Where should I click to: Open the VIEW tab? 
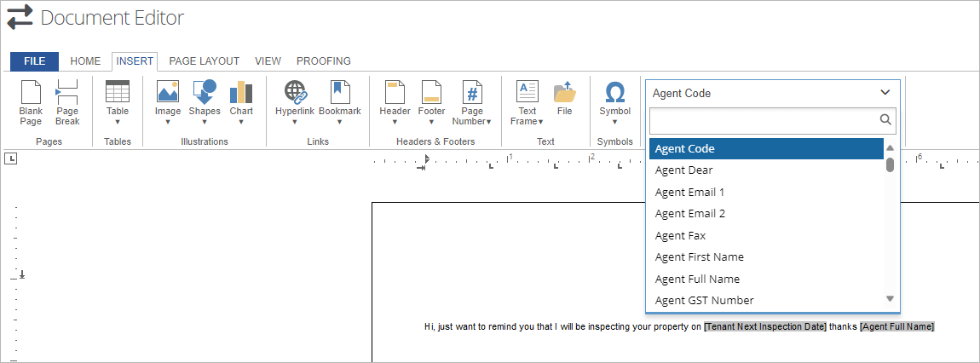coord(268,61)
